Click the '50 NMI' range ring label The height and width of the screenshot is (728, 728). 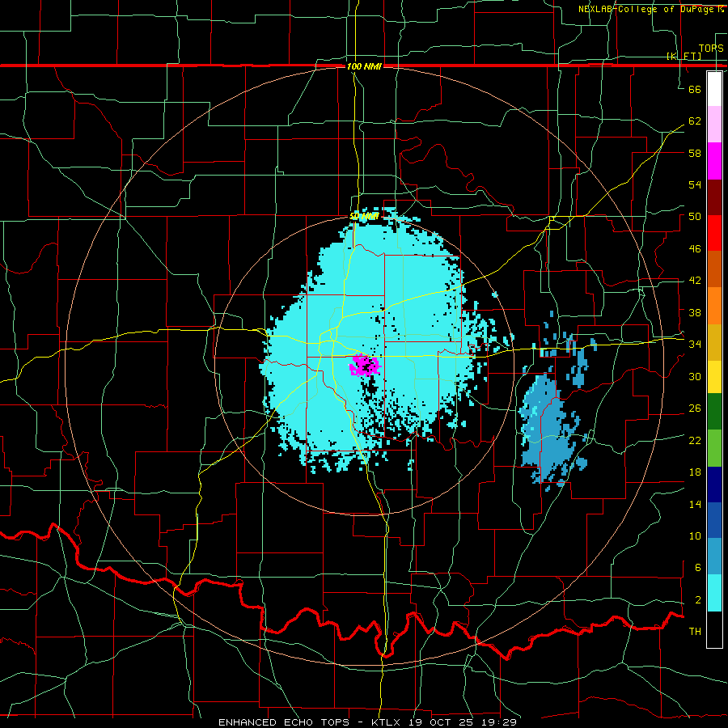(x=365, y=216)
